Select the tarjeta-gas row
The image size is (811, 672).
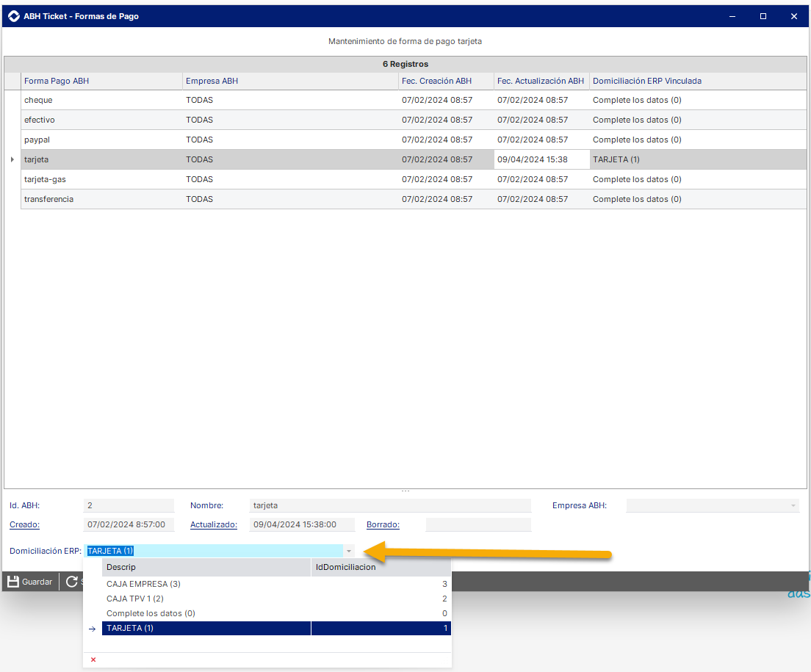[414, 179]
